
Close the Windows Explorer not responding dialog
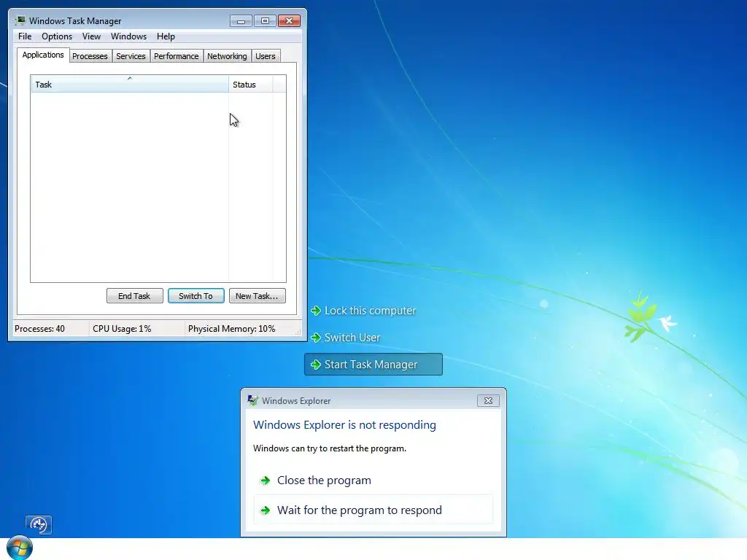488,401
